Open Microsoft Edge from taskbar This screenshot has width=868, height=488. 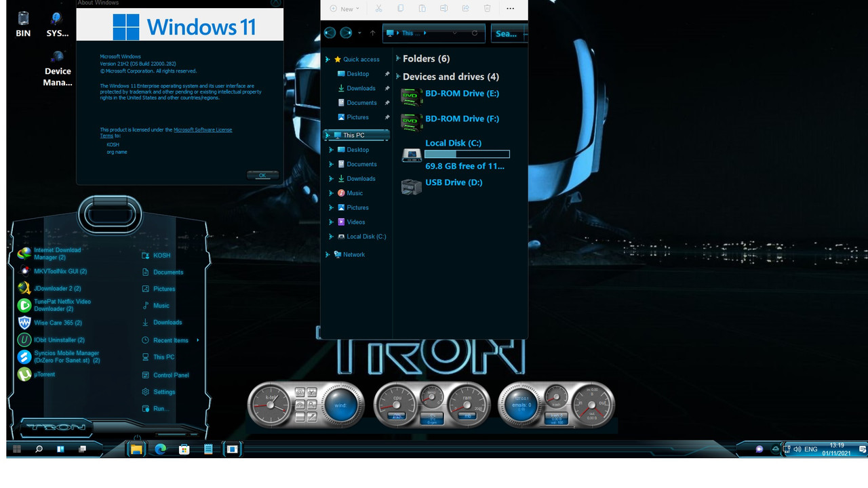[x=160, y=449]
